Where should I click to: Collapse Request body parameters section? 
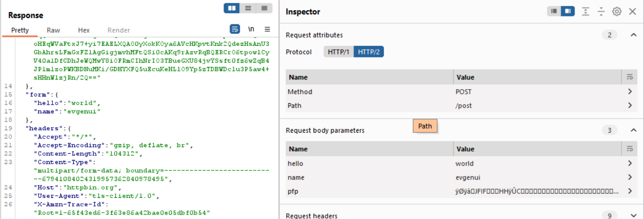point(633,130)
